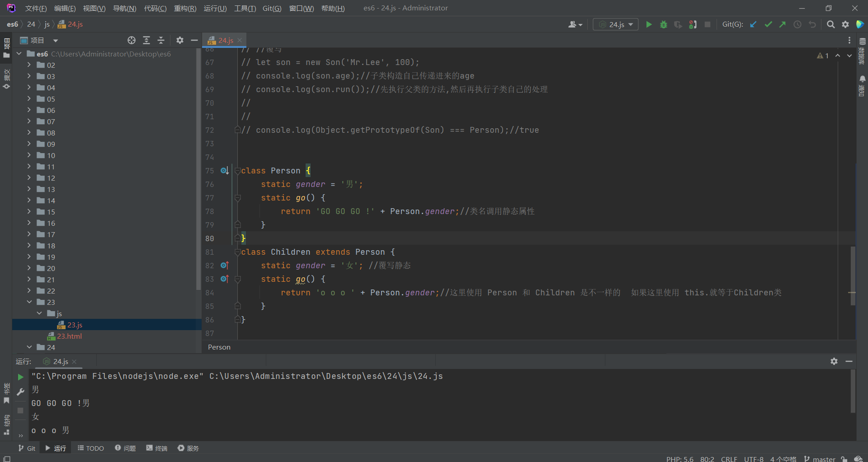Minimize the Run tool window
Screen dimensions: 868x462
point(849,361)
